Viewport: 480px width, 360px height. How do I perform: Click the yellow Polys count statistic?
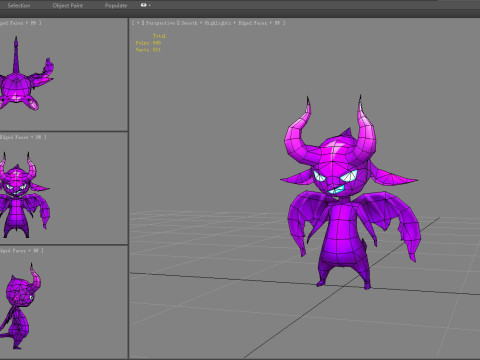point(148,43)
